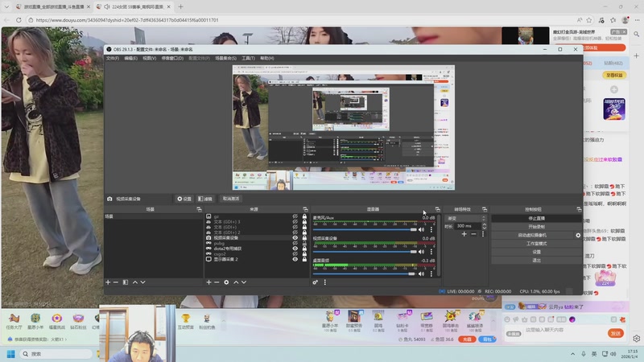The image size is (644, 362).
Task: Adjust the 桌面音频 volume slider
Action: coord(365,274)
